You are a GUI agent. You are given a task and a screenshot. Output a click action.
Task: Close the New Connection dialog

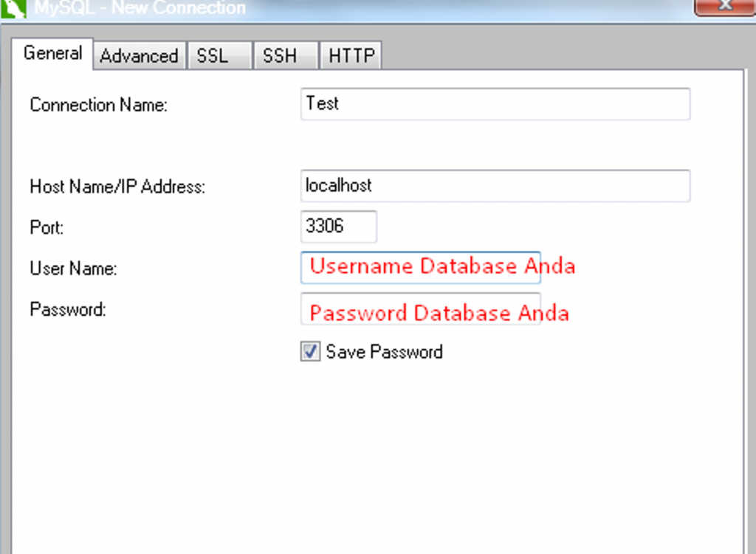tap(724, 7)
